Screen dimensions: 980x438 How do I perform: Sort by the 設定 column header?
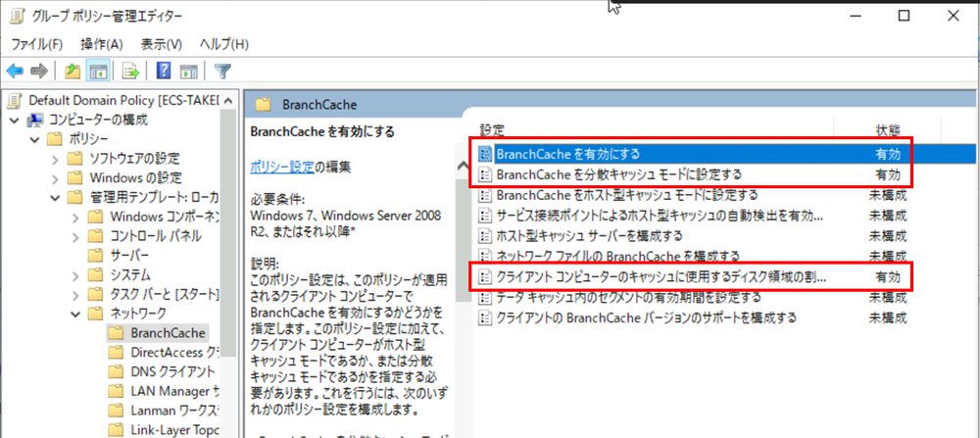[x=492, y=130]
